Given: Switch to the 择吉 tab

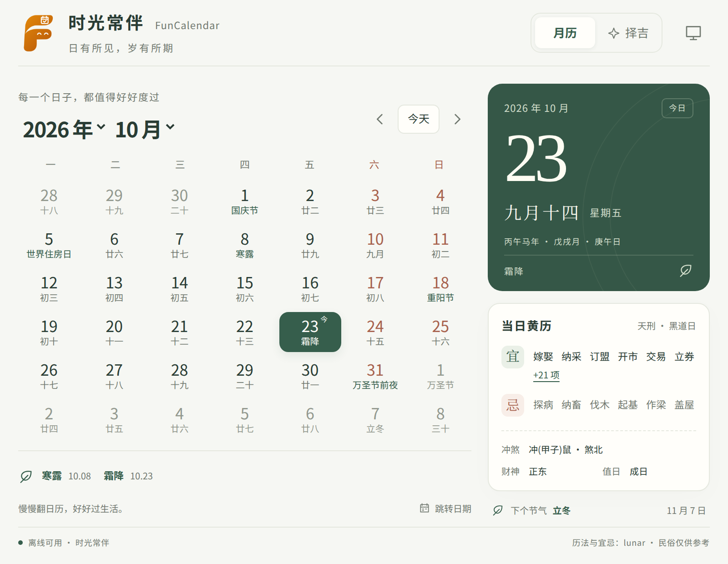Looking at the screenshot, I should click(628, 33).
